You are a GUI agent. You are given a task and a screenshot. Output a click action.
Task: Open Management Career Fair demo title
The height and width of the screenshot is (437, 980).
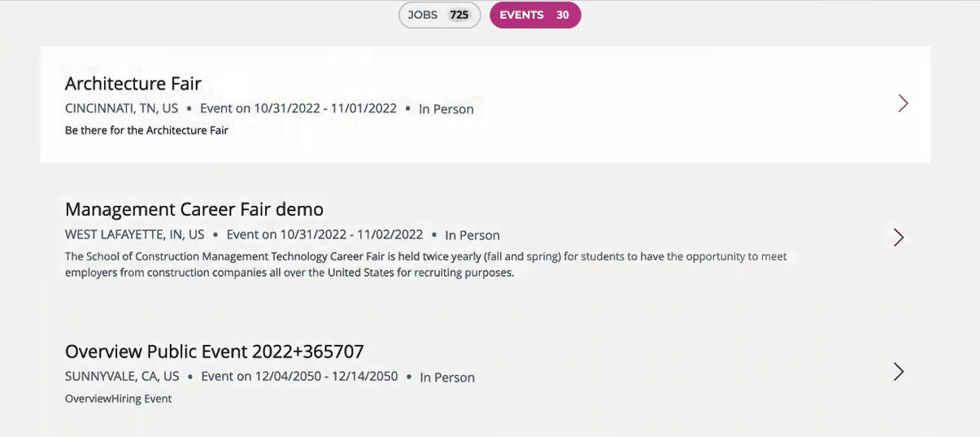point(194,209)
